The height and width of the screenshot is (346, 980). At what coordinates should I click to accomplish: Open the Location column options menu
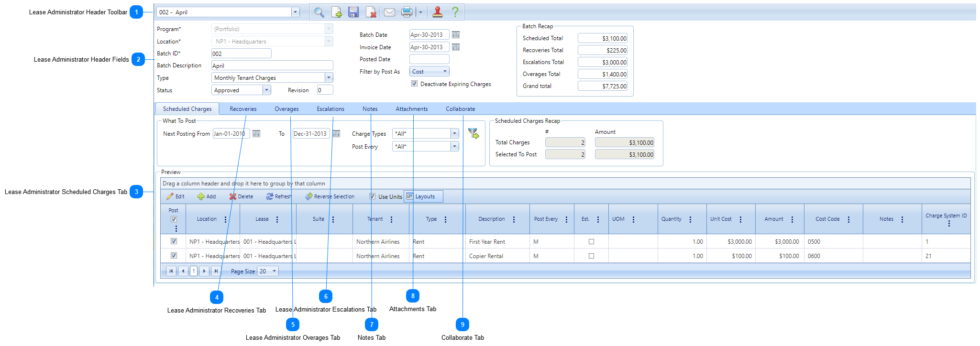pos(225,219)
